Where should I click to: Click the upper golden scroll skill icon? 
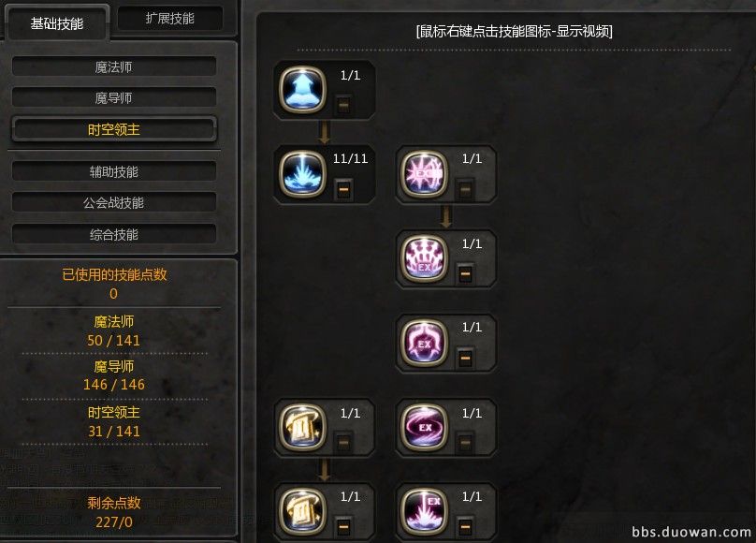[x=302, y=427]
